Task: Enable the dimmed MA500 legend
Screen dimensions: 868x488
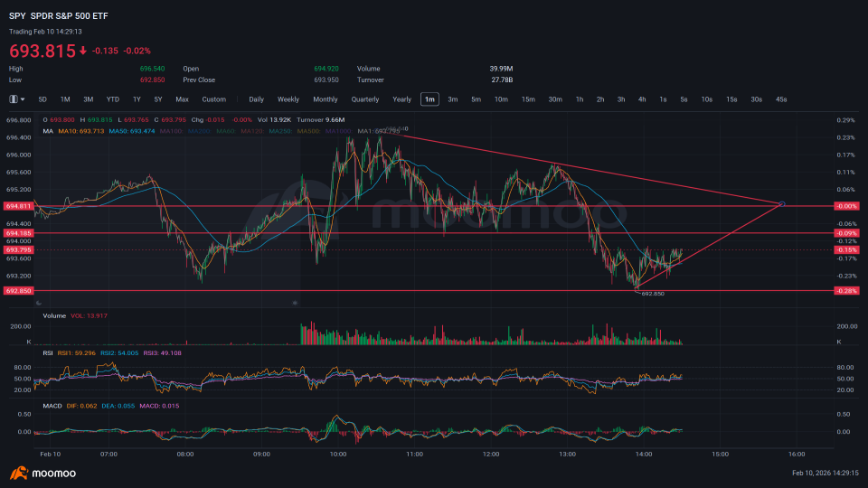Action: [x=309, y=131]
